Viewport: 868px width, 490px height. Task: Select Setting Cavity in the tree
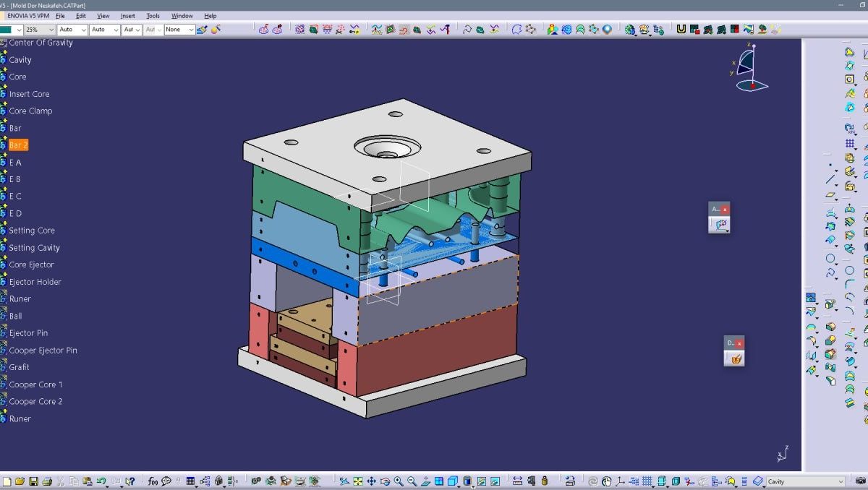[x=34, y=248]
